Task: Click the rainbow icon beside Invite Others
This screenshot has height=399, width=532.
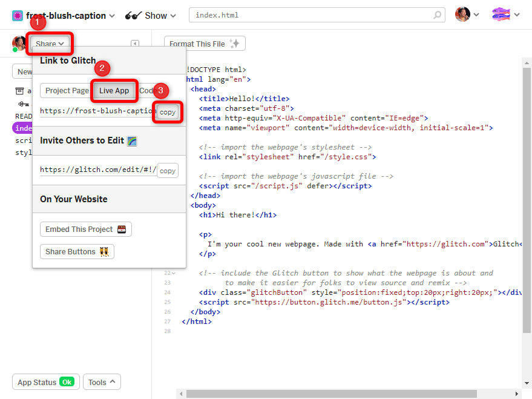Action: point(132,141)
